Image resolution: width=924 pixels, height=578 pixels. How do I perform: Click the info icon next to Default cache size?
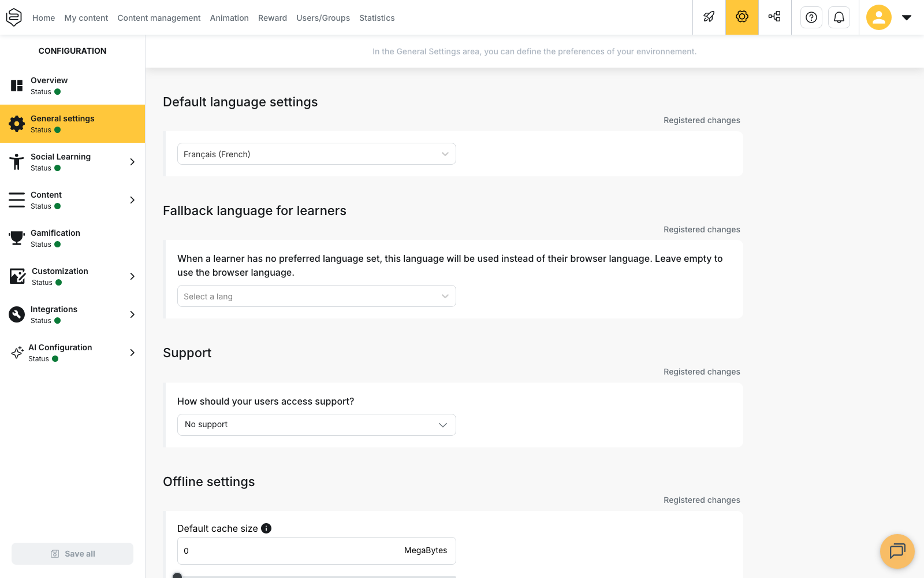266,528
